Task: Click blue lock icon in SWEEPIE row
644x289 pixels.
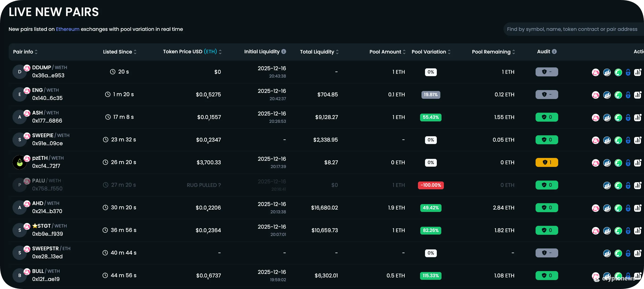Action: [628, 140]
